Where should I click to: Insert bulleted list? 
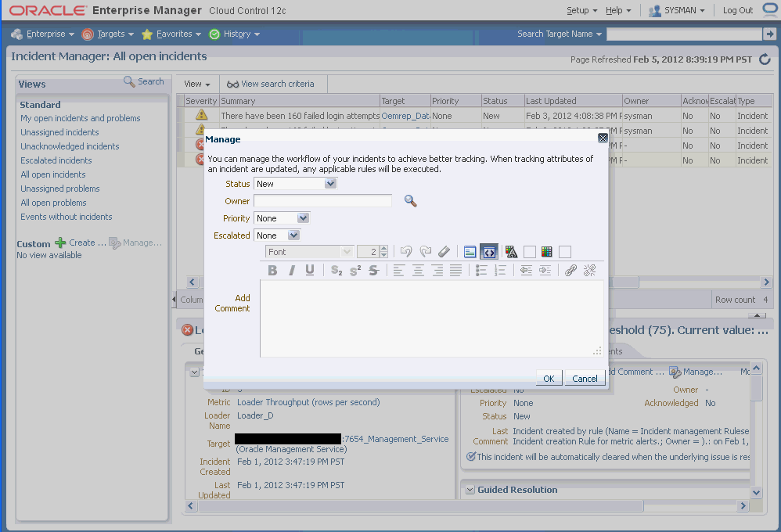pyautogui.click(x=481, y=271)
